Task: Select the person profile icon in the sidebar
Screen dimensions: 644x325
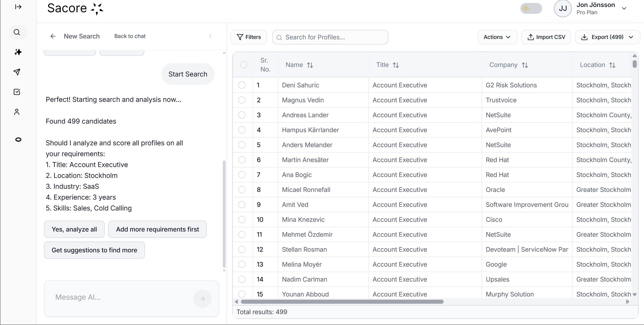Action: pos(17,112)
